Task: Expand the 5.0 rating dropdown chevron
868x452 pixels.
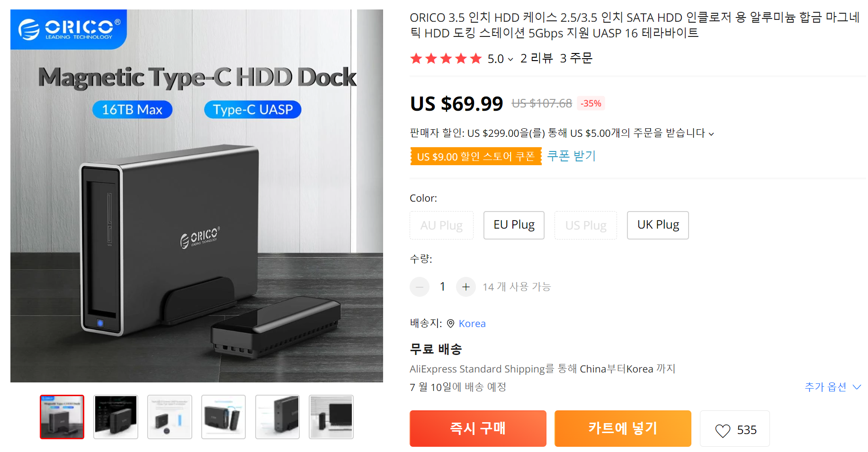Action: (510, 60)
